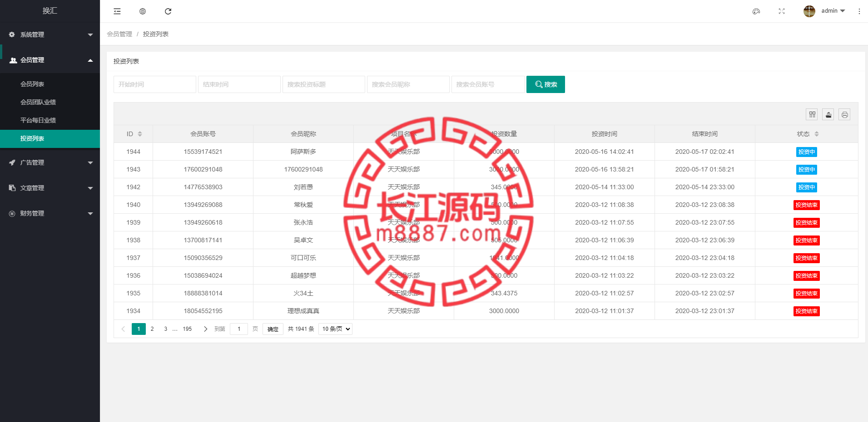The height and width of the screenshot is (422, 868).
Task: Go to page 2
Action: (152, 329)
